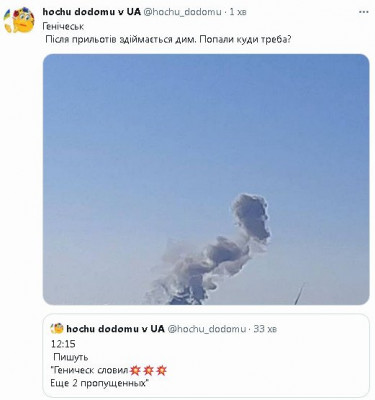The width and height of the screenshot is (375, 400).
Task: Open the quoted tweet card
Action: tap(206, 355)
